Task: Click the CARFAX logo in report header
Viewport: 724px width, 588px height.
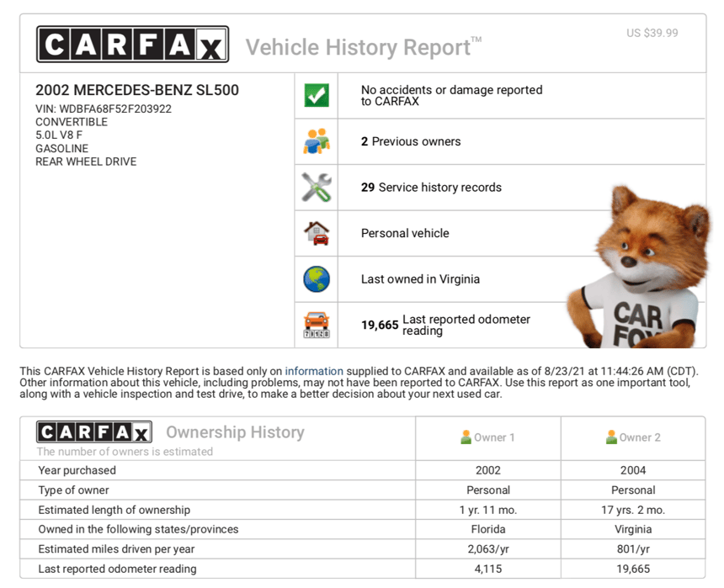Action: pos(132,45)
